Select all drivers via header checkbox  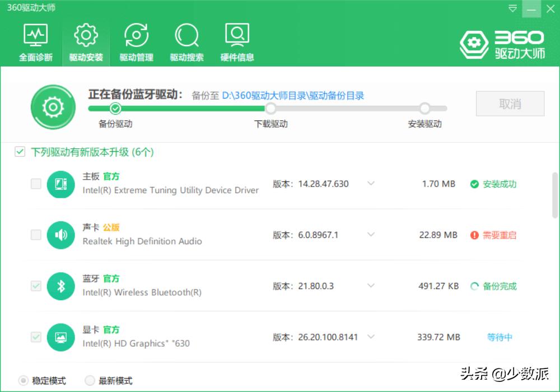20,152
